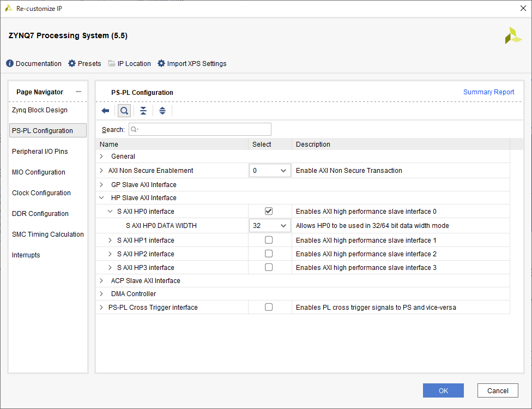532x409 pixels.
Task: Select PS-PL Configuration page
Action: coord(48,130)
